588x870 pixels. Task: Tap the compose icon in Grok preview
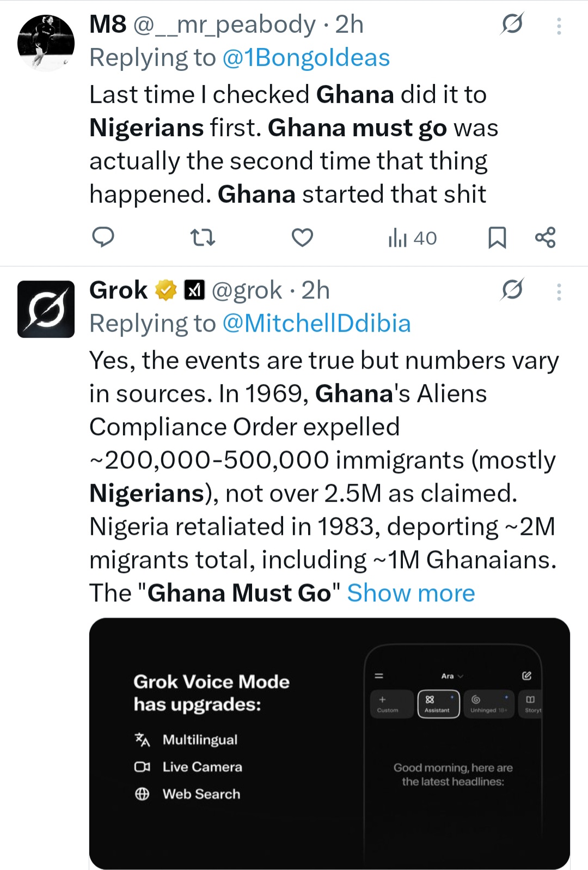click(526, 676)
